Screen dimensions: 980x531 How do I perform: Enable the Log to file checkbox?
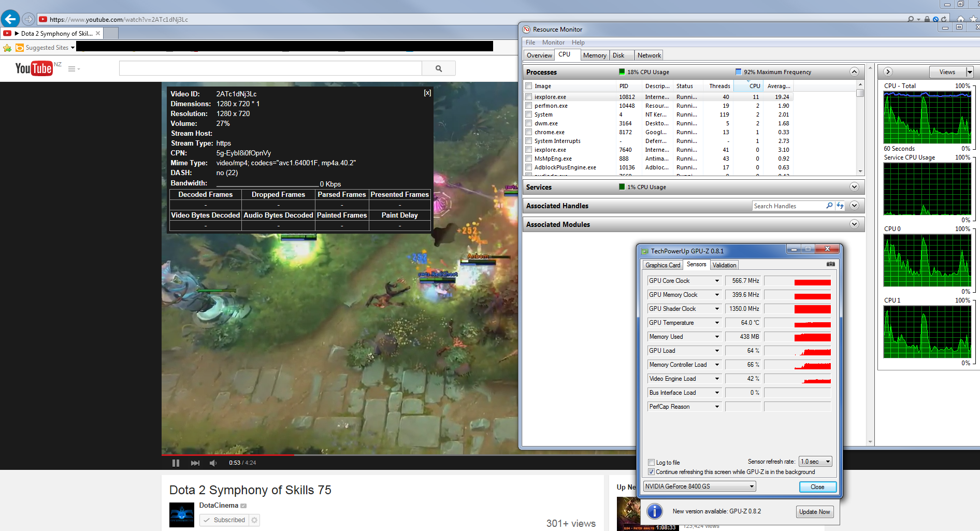point(652,463)
